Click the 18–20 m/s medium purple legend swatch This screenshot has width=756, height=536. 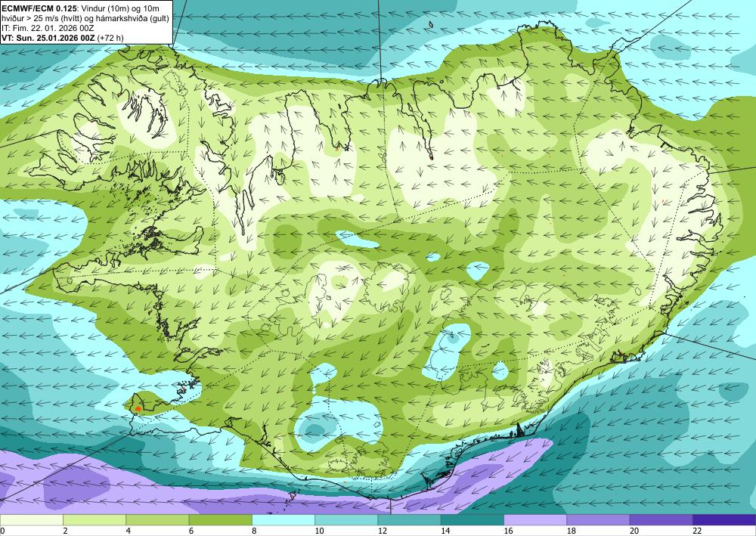tap(598, 520)
